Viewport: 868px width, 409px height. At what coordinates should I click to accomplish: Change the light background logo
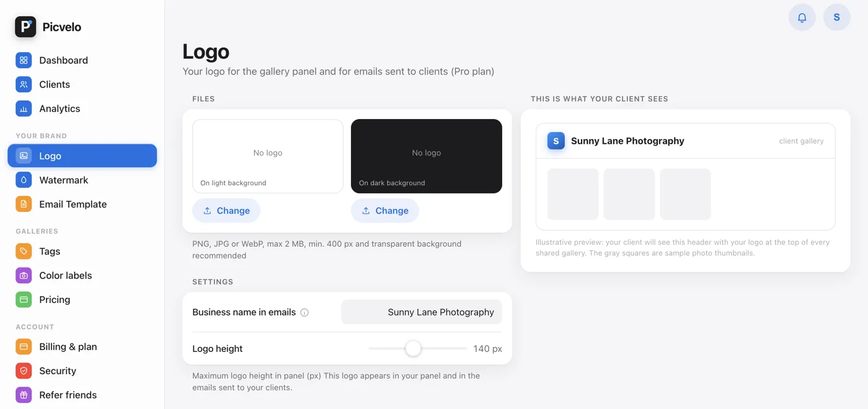[x=226, y=211]
